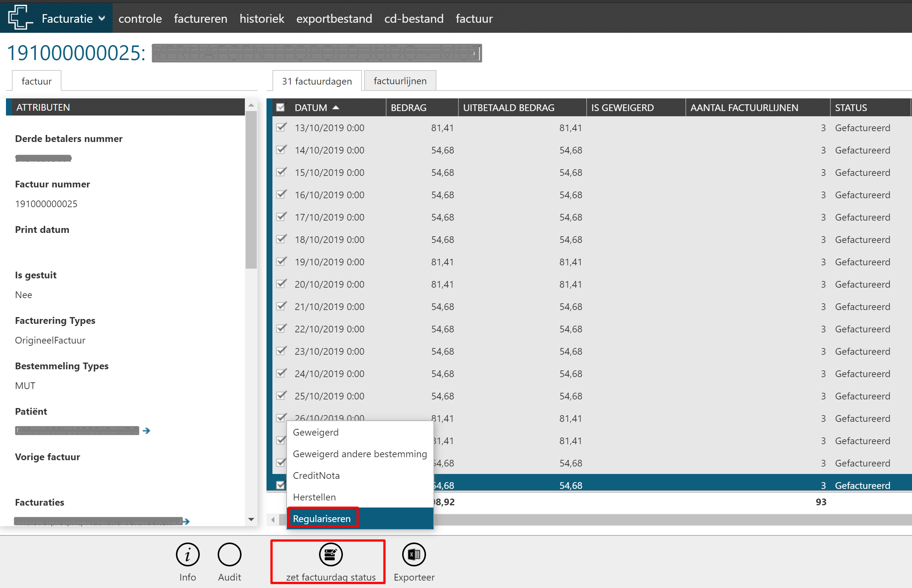Click the DATUM ascending sort arrow

tap(336, 108)
